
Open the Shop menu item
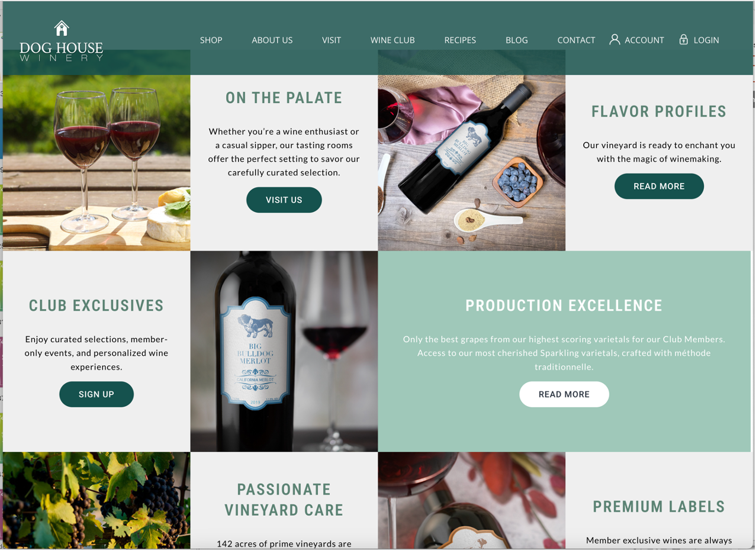click(x=211, y=40)
